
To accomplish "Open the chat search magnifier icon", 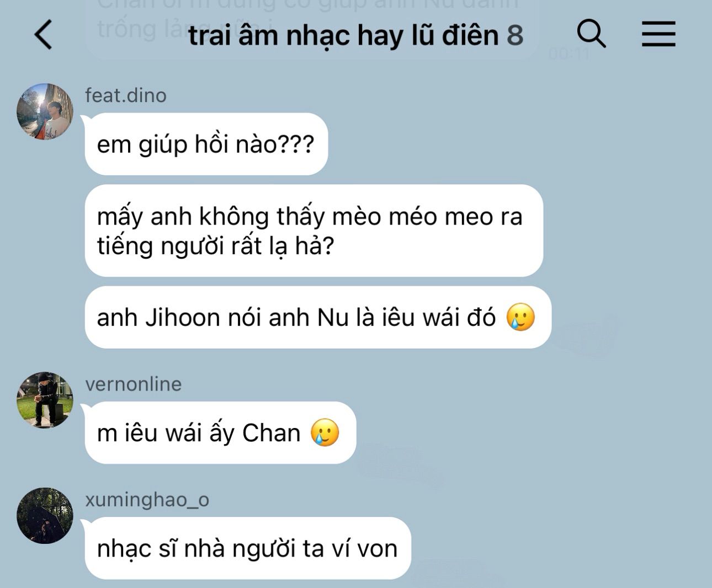I will tap(591, 34).
